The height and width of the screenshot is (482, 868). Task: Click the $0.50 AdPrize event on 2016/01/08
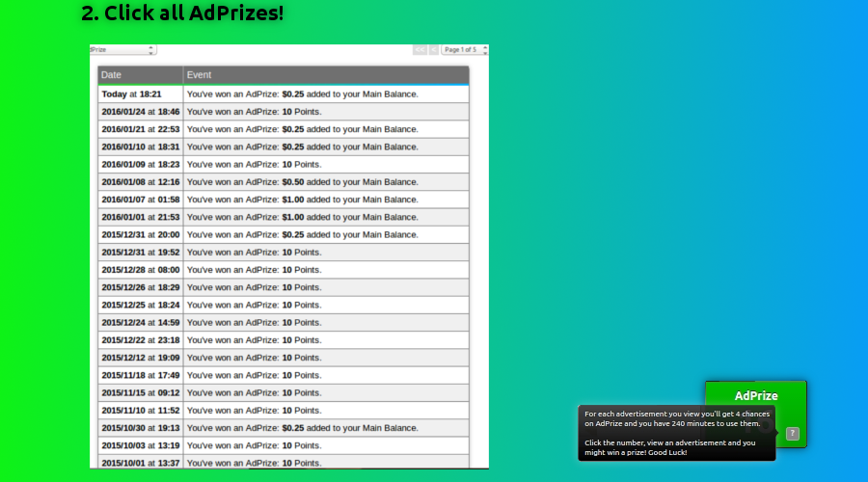click(x=326, y=182)
